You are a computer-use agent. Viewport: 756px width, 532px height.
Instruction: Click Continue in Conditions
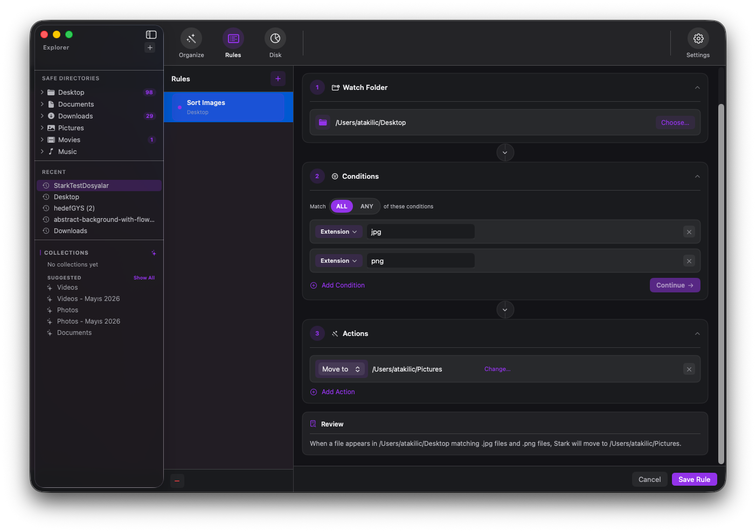click(x=675, y=285)
